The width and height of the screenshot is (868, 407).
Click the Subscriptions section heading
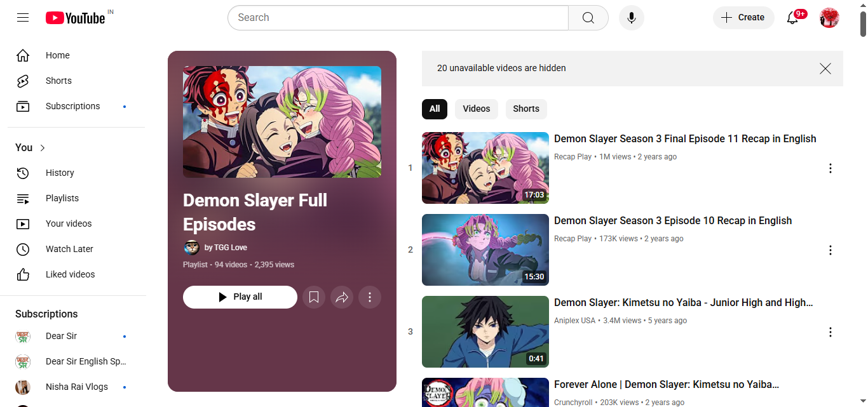pyautogui.click(x=46, y=314)
